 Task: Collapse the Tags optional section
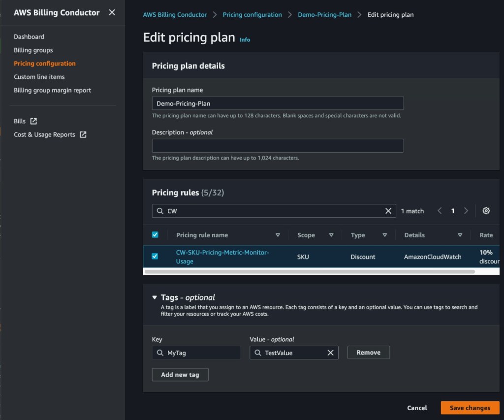click(154, 297)
